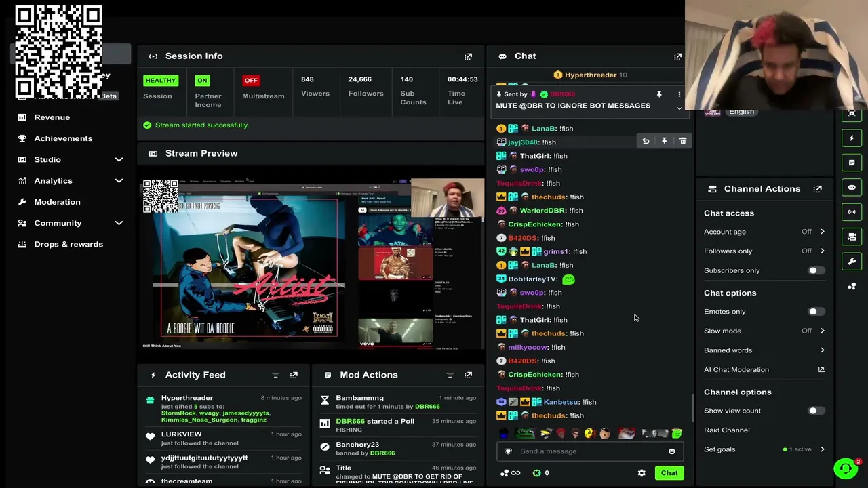Image resolution: width=868 pixels, height=488 pixels.
Task: Click the green K Kicks icon below the message box
Action: (537, 473)
